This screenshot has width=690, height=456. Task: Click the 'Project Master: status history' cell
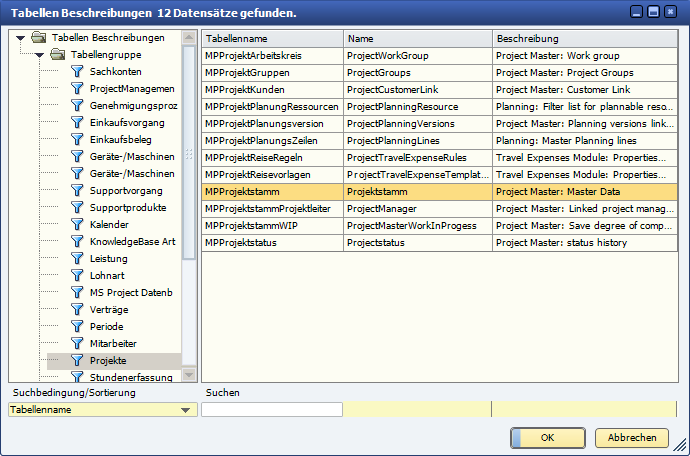pyautogui.click(x=585, y=243)
